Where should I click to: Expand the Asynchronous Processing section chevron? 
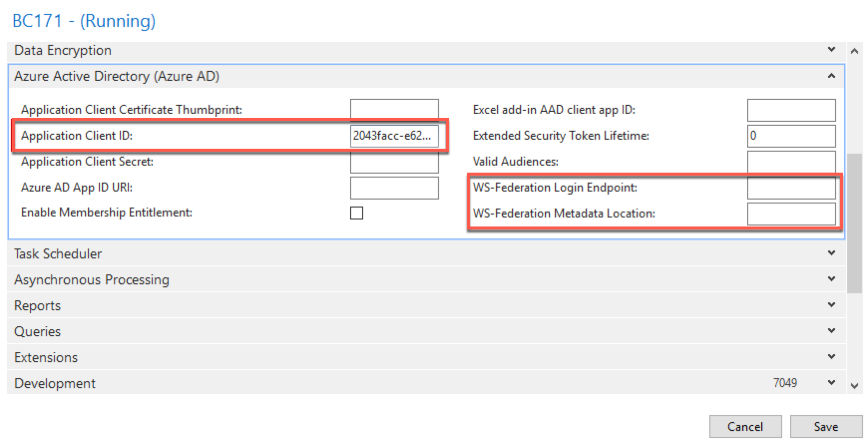[x=831, y=279]
